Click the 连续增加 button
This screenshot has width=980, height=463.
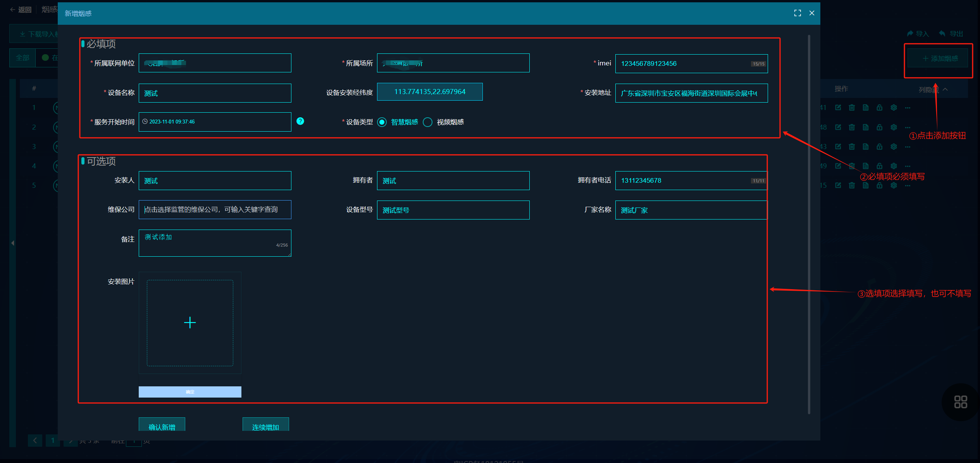266,425
